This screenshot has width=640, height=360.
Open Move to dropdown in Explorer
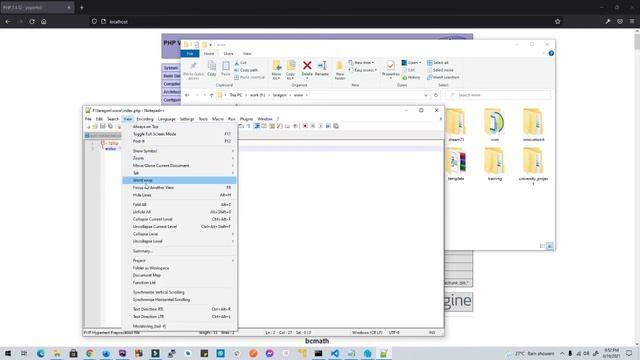coord(276,70)
